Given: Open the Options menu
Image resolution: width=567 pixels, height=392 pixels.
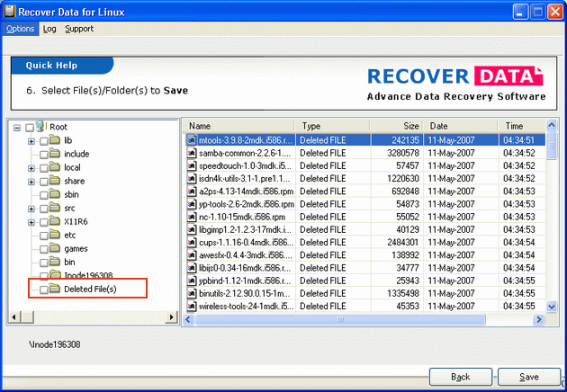Looking at the screenshot, I should pos(20,29).
